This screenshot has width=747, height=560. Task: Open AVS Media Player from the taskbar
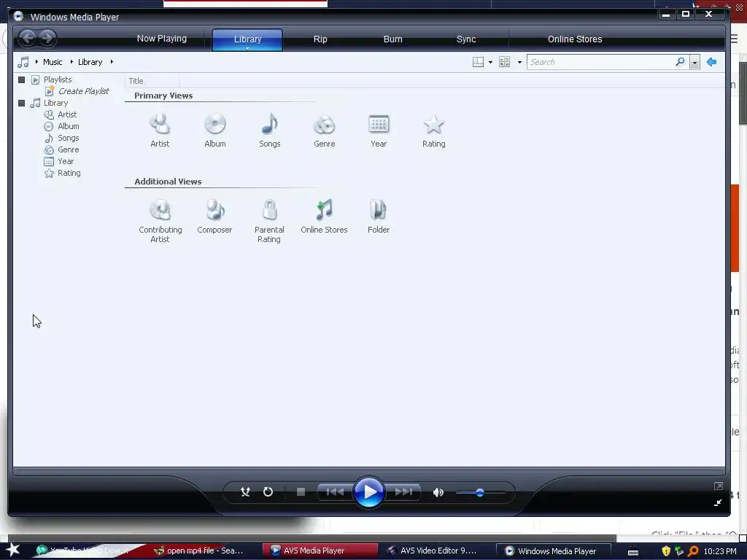click(x=320, y=551)
